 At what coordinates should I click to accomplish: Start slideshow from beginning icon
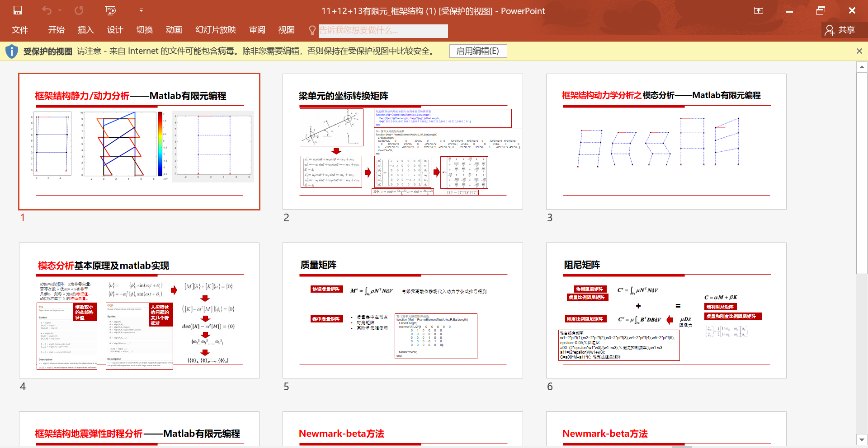(110, 10)
